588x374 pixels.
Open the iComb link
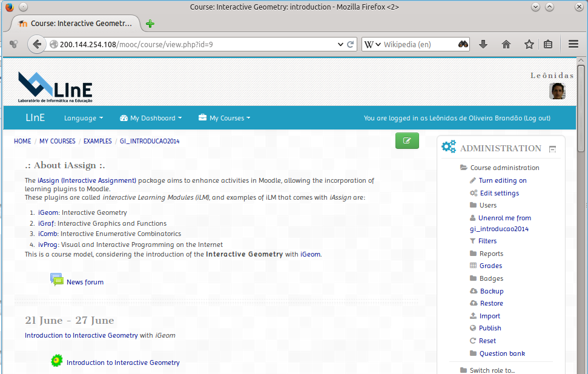(x=48, y=234)
